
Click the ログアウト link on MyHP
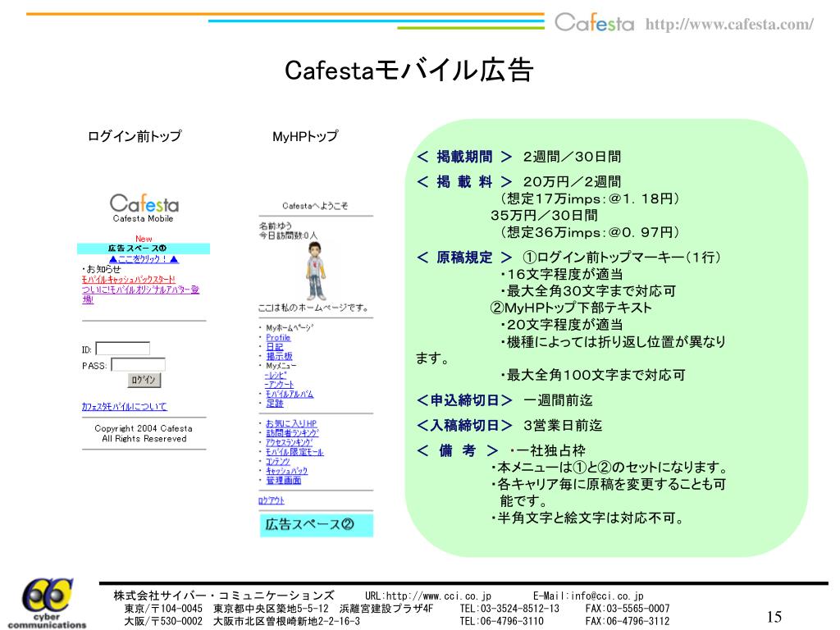coord(271,500)
